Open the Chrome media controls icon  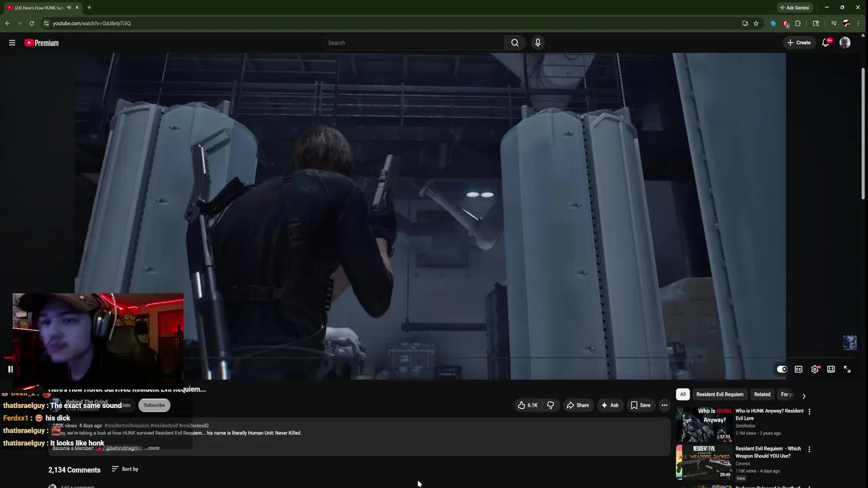point(833,23)
